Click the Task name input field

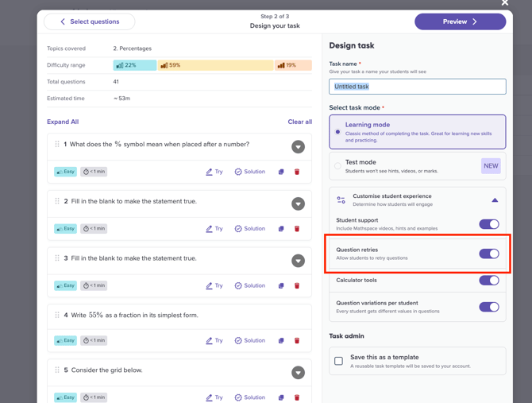[x=417, y=87]
